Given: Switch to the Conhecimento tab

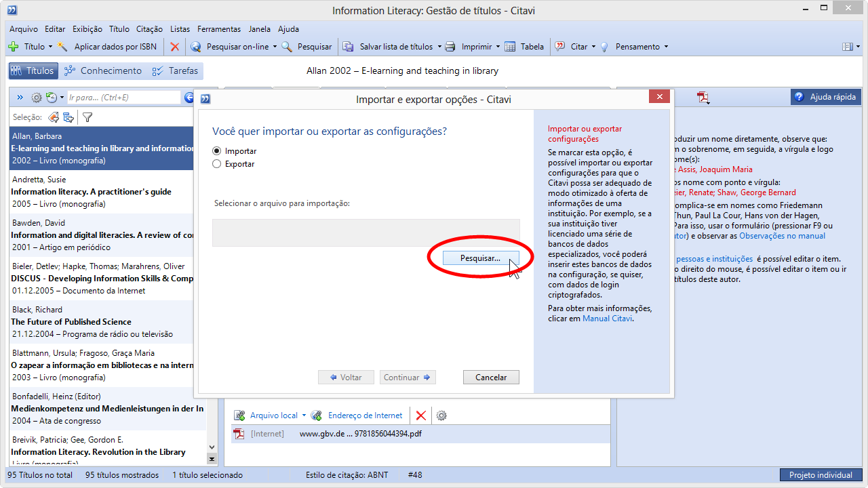Looking at the screenshot, I should point(103,70).
